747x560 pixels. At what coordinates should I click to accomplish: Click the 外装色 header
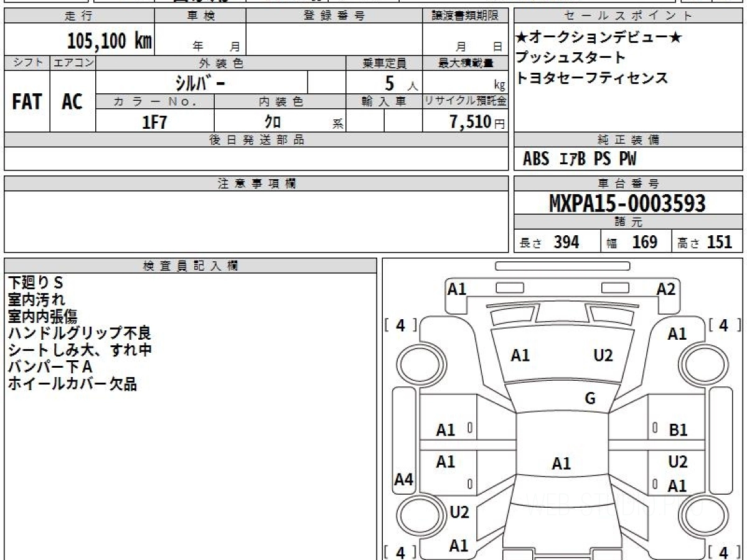click(x=221, y=63)
